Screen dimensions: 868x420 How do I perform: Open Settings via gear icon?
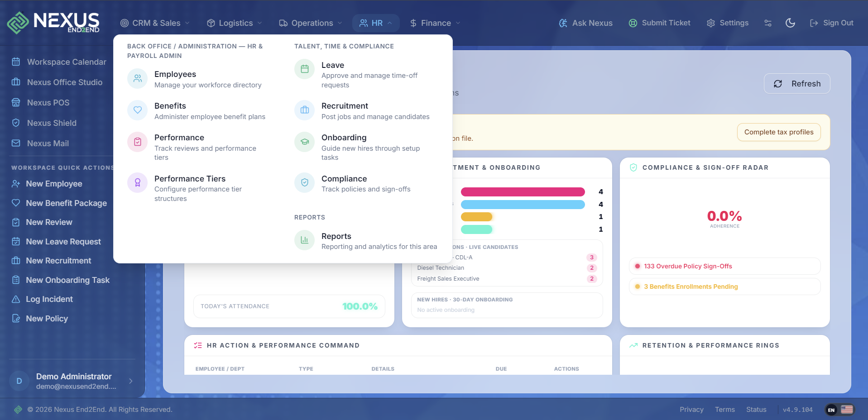click(x=711, y=23)
